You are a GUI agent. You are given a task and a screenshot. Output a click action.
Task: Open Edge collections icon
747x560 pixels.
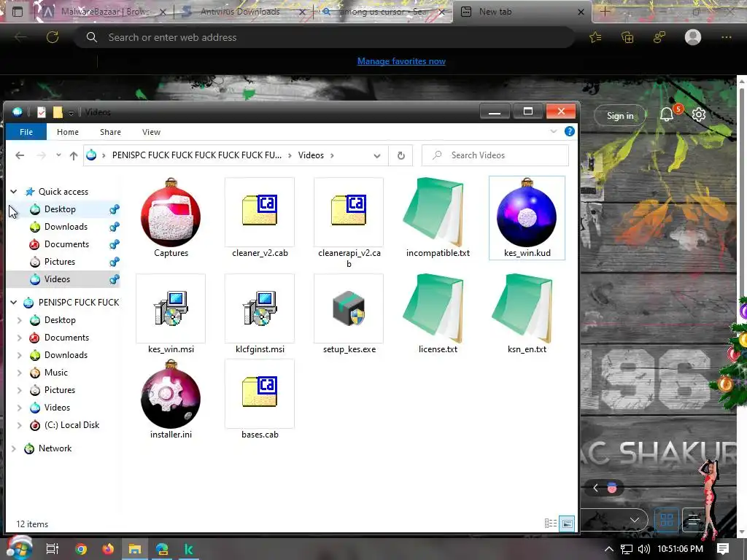pos(627,37)
